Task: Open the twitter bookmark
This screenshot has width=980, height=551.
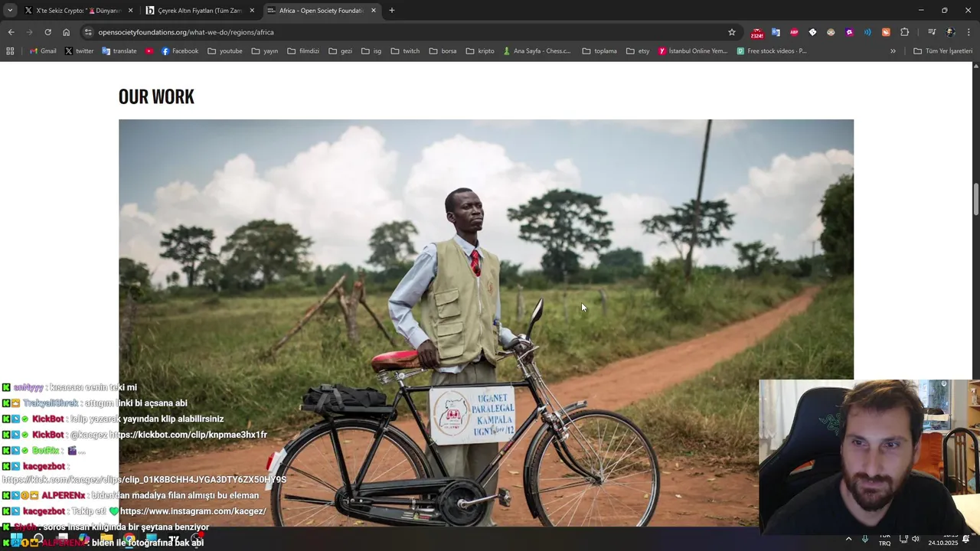Action: coord(80,51)
